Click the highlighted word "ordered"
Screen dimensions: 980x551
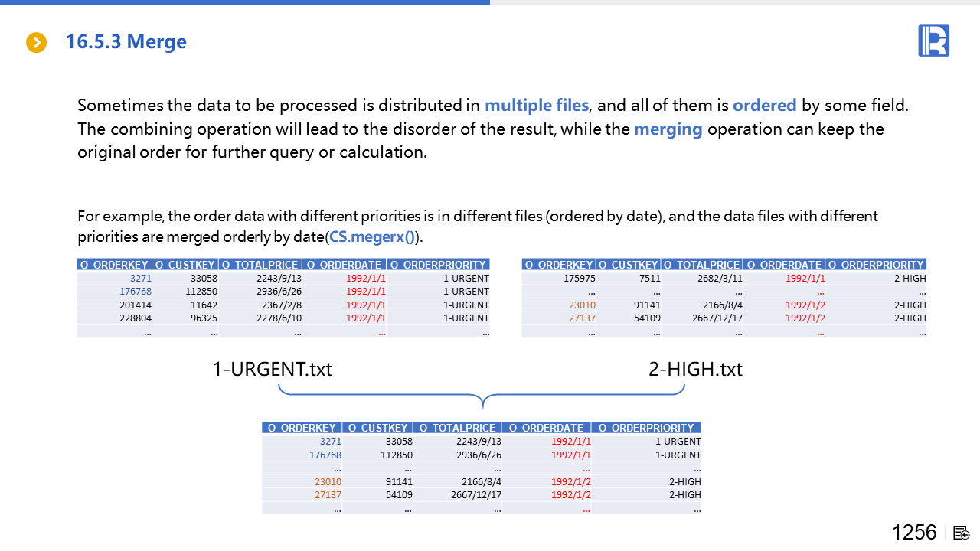(x=764, y=106)
